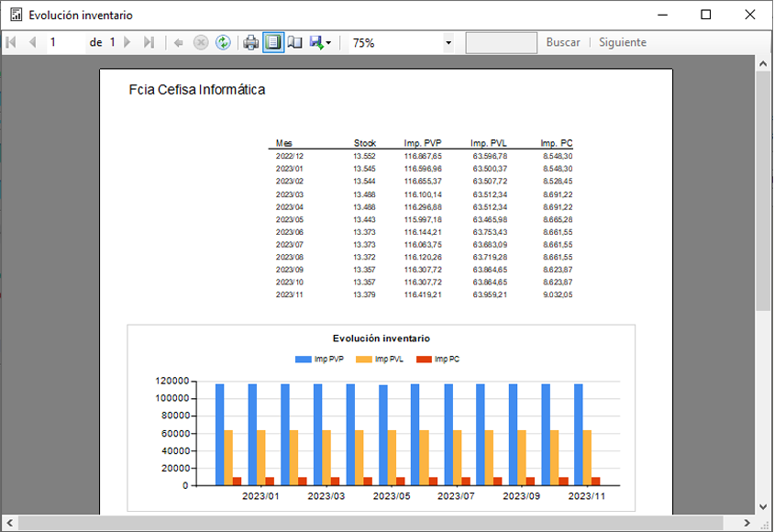Click stock value 13.379
774x532 pixels.
tap(364, 294)
